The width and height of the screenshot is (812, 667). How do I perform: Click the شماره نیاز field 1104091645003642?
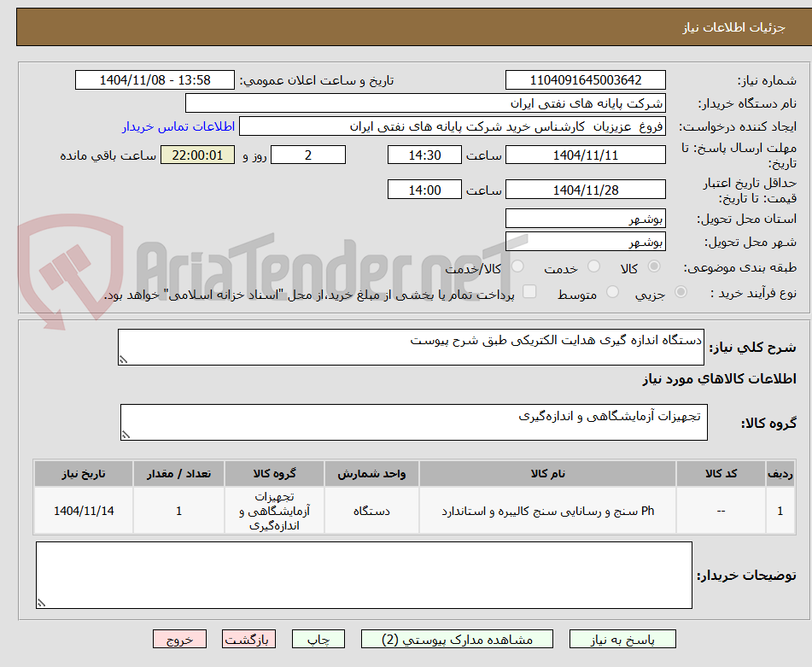click(585, 80)
